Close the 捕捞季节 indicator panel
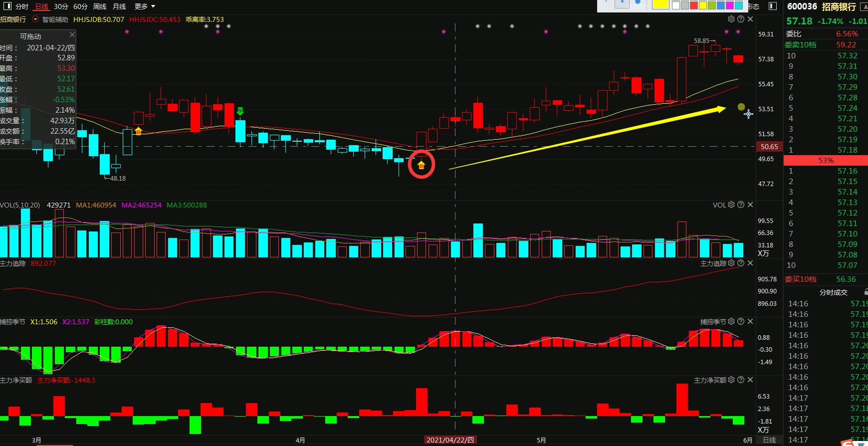The width and height of the screenshot is (868, 446). (750, 321)
